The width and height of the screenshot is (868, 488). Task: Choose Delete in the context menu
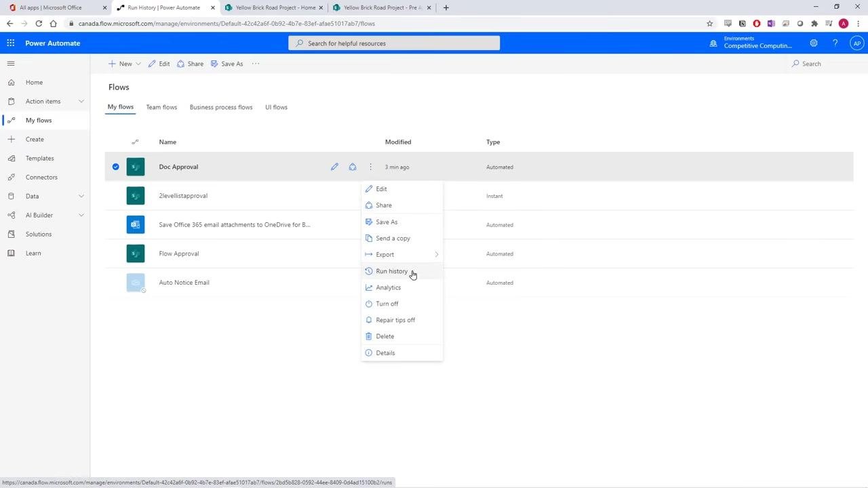[402, 336]
